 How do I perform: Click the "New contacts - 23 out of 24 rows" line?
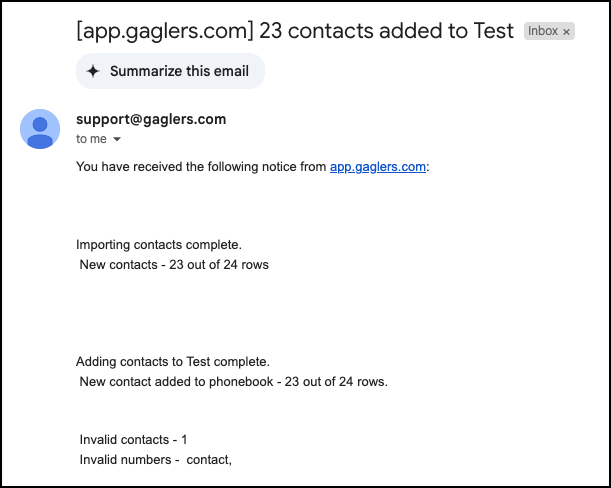(x=174, y=265)
